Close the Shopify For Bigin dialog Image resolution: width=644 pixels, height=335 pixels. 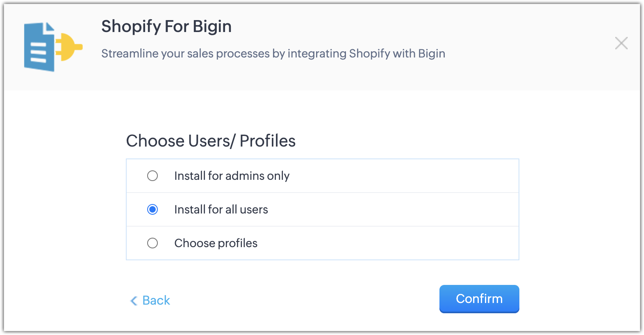coord(621,43)
